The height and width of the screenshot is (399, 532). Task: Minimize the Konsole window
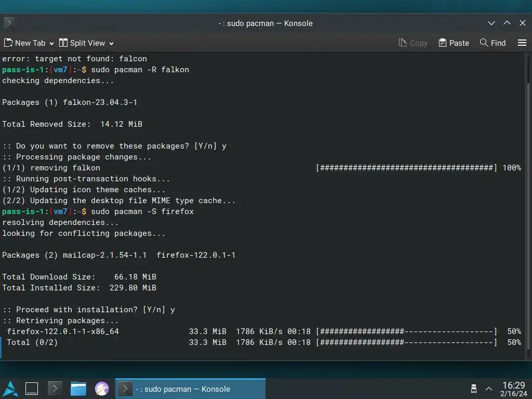point(491,23)
